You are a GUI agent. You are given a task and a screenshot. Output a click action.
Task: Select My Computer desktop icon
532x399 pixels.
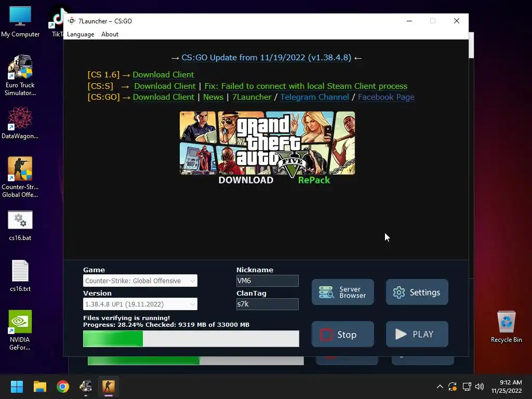pyautogui.click(x=20, y=22)
